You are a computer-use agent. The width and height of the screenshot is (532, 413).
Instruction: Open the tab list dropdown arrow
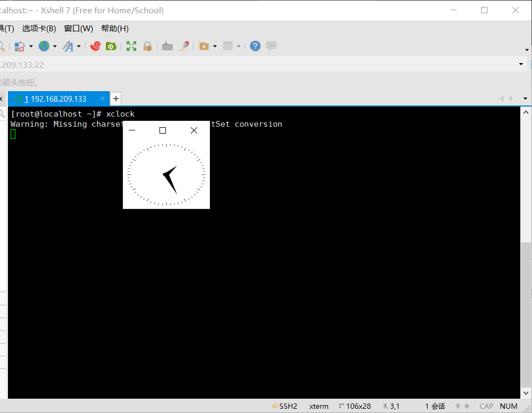pos(526,99)
